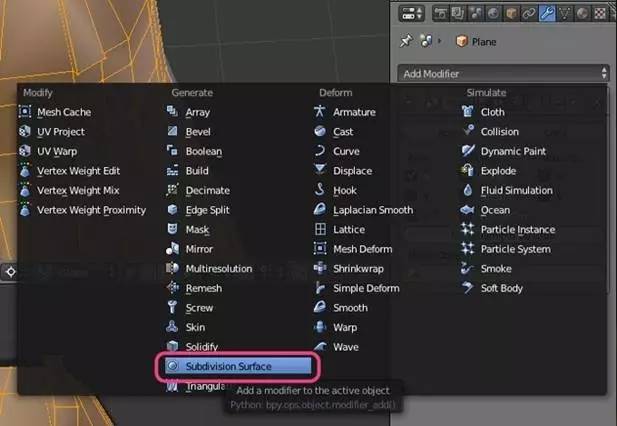Choose Vertex Weight Edit modifier
617x426 pixels.
point(91,171)
